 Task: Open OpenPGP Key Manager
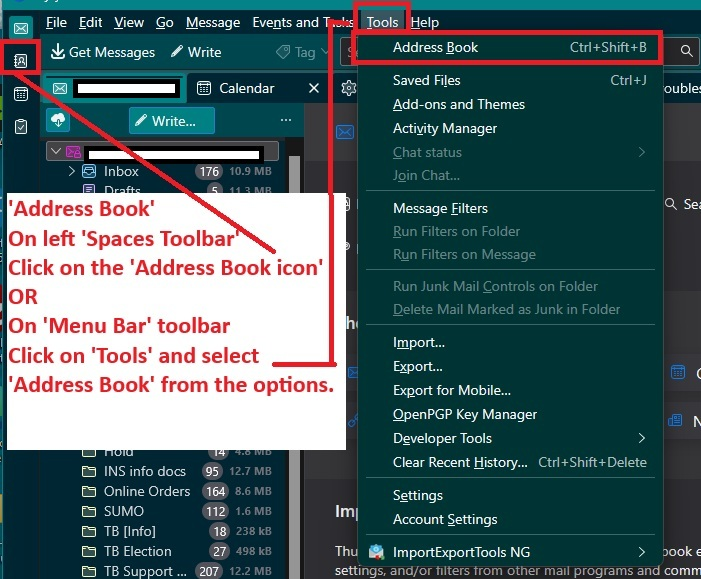(510, 414)
